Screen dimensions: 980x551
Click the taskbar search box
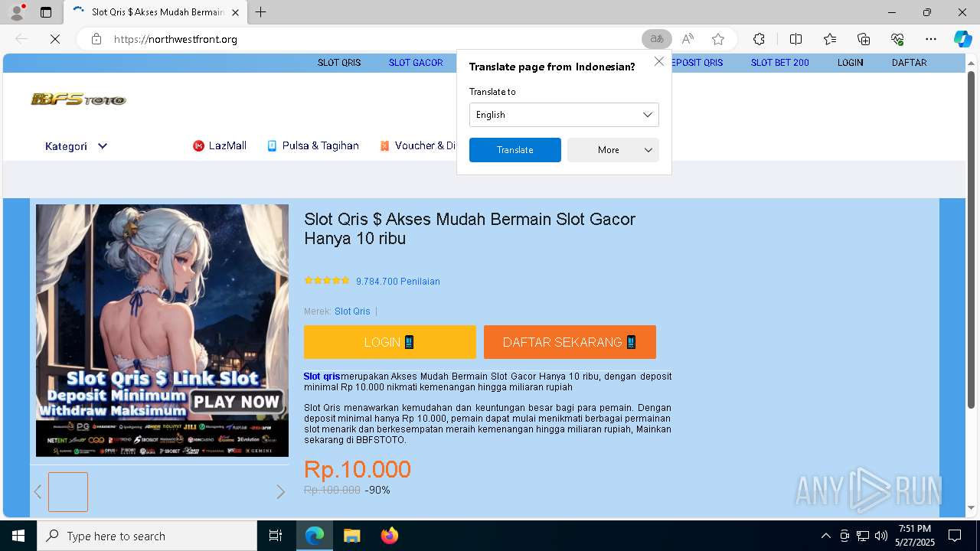[x=147, y=536]
